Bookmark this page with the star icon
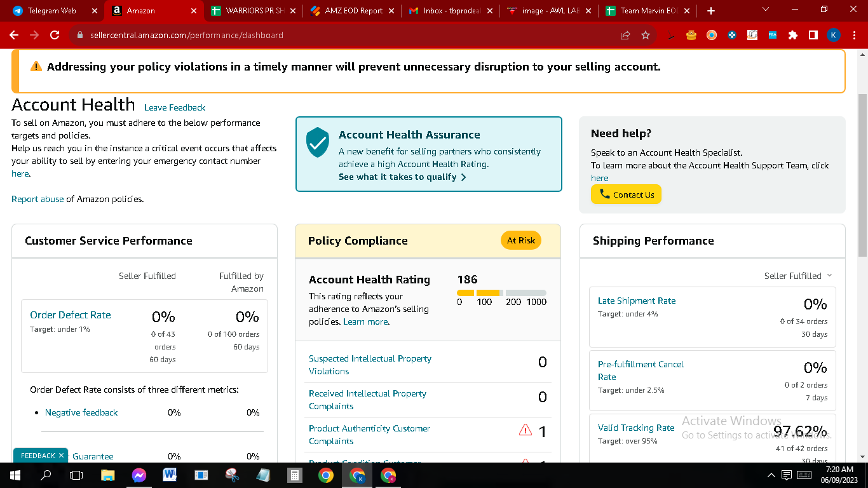This screenshot has height=488, width=868. coord(646,36)
